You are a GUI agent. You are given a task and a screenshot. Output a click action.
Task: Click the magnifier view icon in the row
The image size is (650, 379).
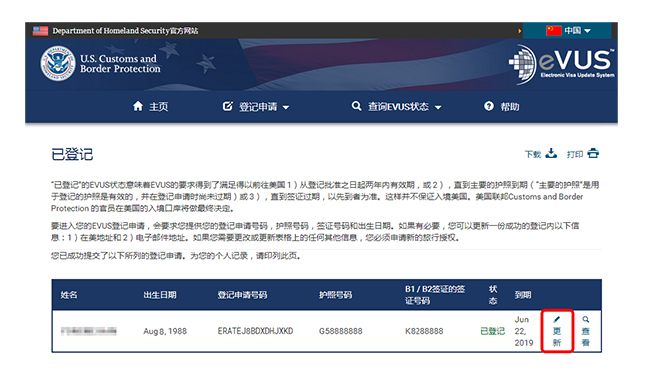tap(586, 319)
